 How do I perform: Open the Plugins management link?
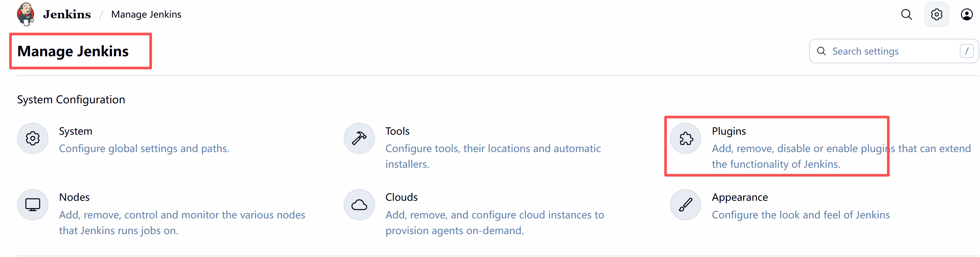pyautogui.click(x=728, y=131)
